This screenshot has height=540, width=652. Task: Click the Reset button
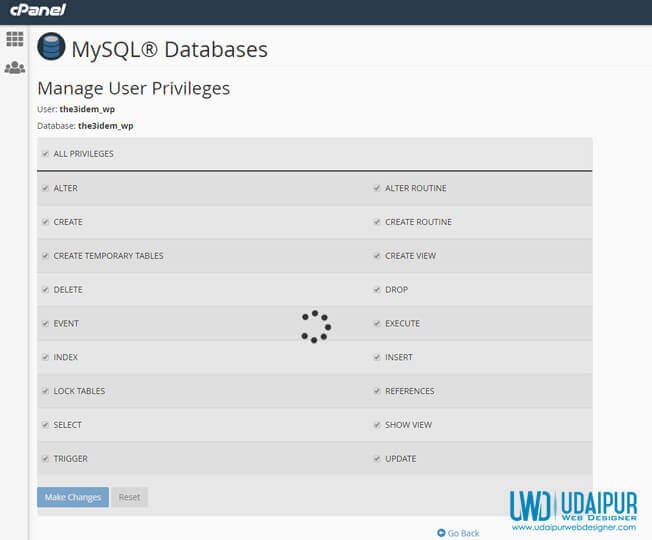tap(129, 497)
